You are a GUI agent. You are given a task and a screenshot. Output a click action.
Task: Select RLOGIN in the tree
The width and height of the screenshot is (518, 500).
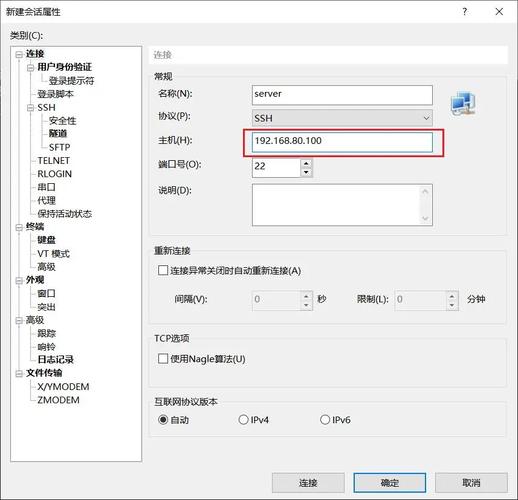[54, 174]
